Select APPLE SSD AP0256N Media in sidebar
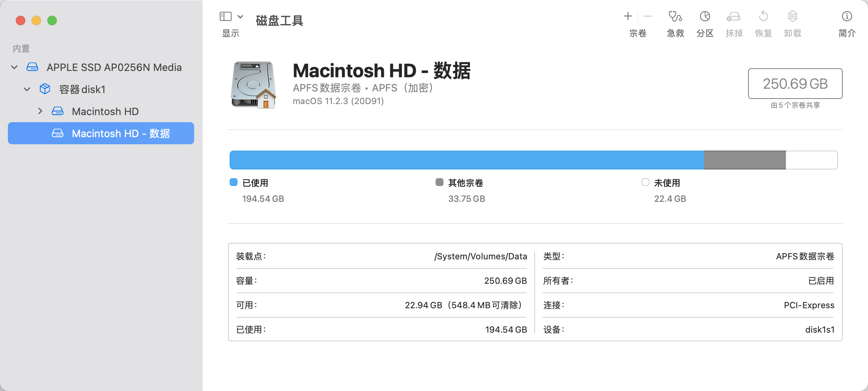Screen dimensions: 868x391 pyautogui.click(x=101, y=67)
